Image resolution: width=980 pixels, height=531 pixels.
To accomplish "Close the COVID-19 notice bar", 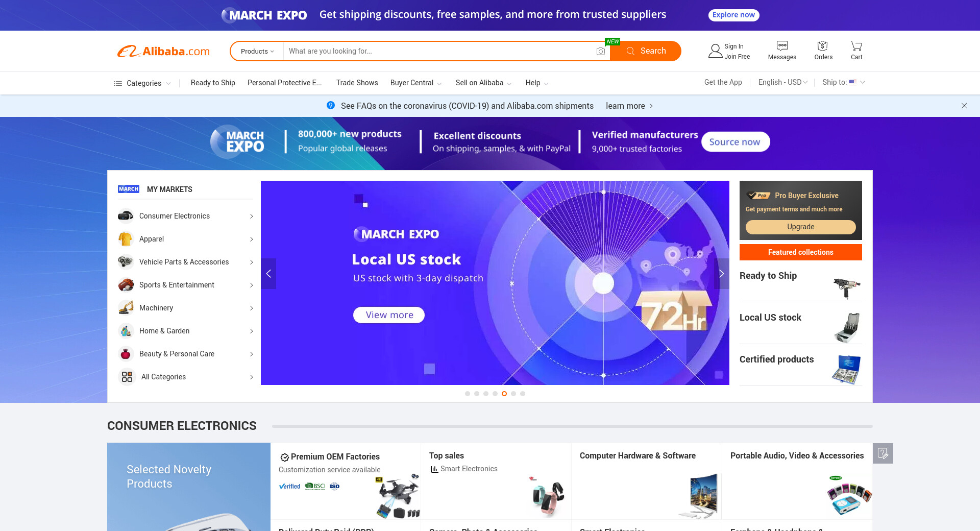I will [x=964, y=106].
